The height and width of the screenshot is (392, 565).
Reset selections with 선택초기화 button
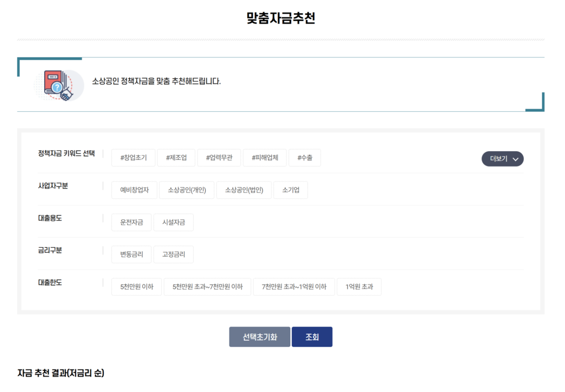tap(260, 337)
